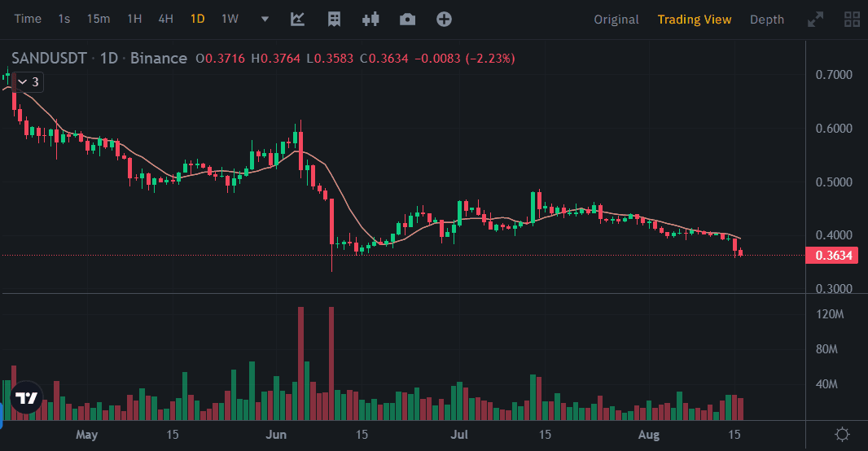
Task: Select the 15m interval
Action: click(99, 19)
